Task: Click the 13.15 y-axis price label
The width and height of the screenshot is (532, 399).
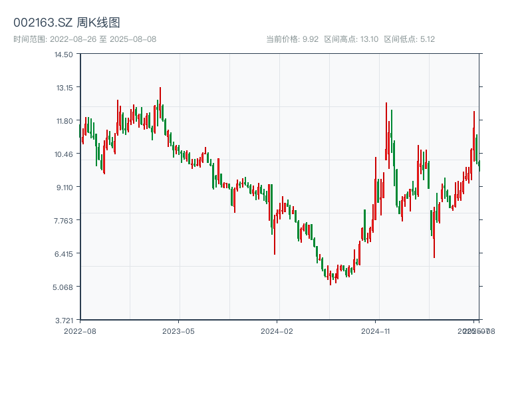Action: pos(64,88)
